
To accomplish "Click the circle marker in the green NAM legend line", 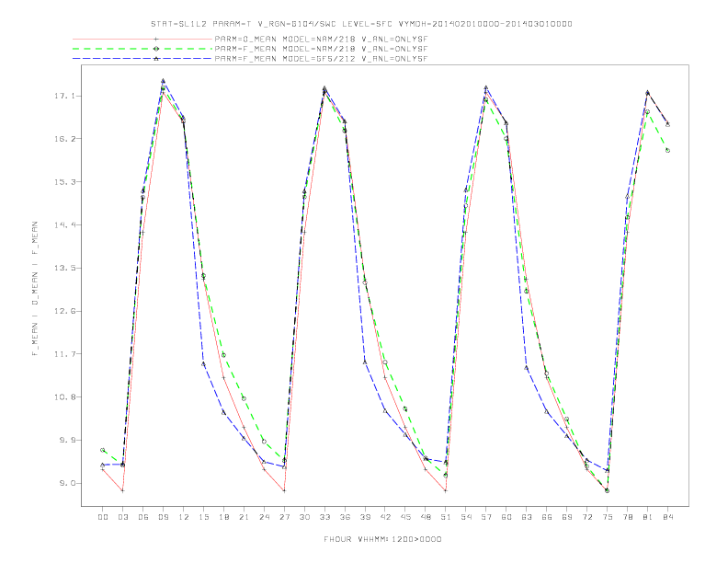I will (156, 49).
